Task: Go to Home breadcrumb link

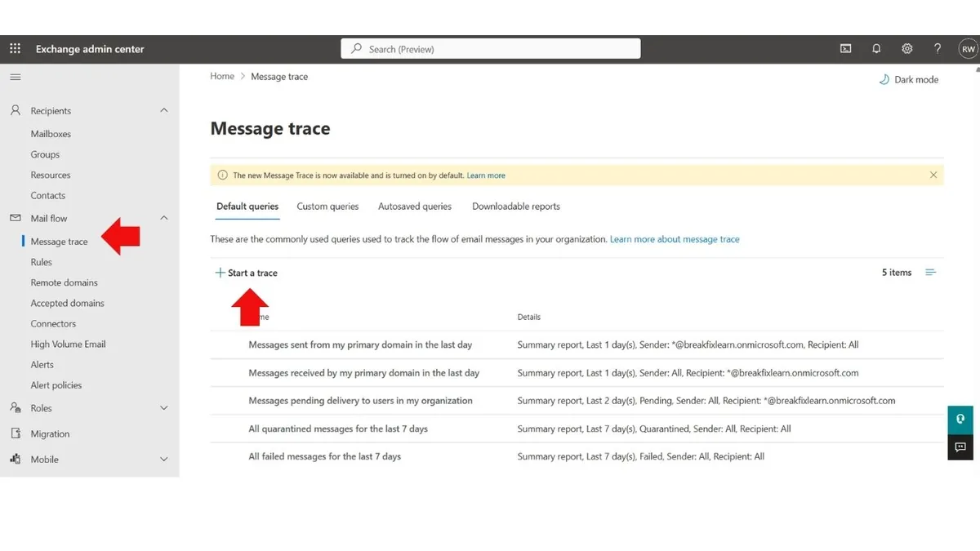Action: pyautogui.click(x=222, y=76)
